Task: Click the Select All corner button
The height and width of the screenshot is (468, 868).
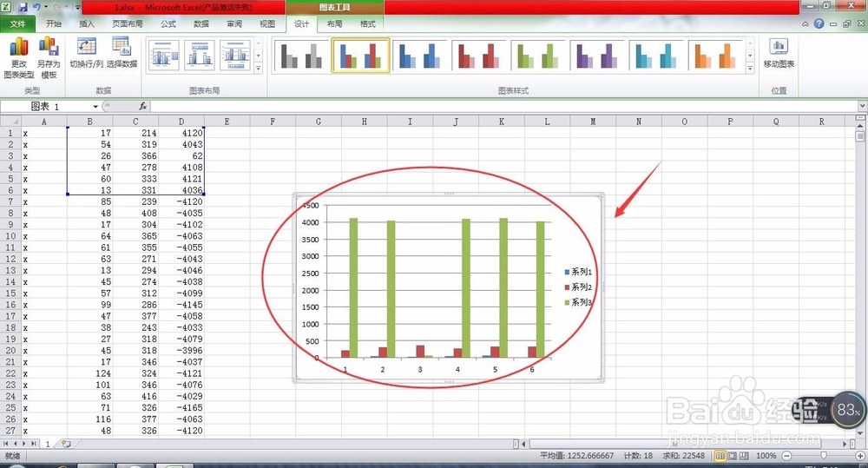Action: point(11,122)
